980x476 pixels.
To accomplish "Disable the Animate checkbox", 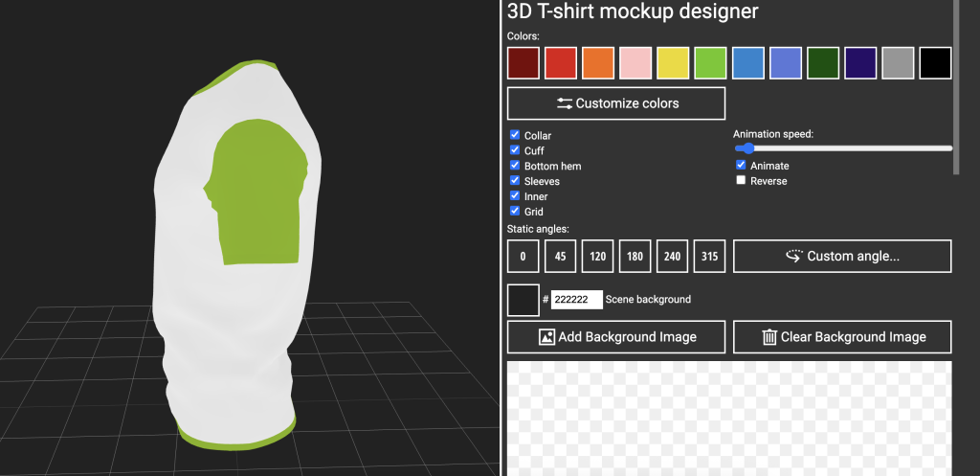I will point(741,166).
